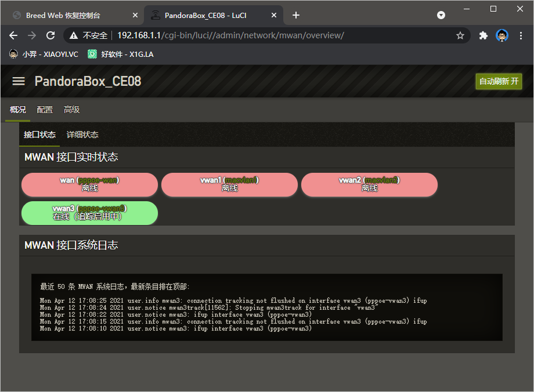Bookmark this page with star icon

pos(460,35)
